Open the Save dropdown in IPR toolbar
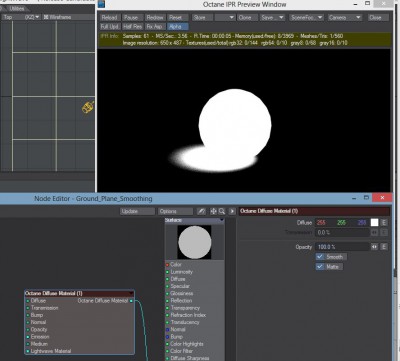The width and height of the screenshot is (400, 361). 273,17
